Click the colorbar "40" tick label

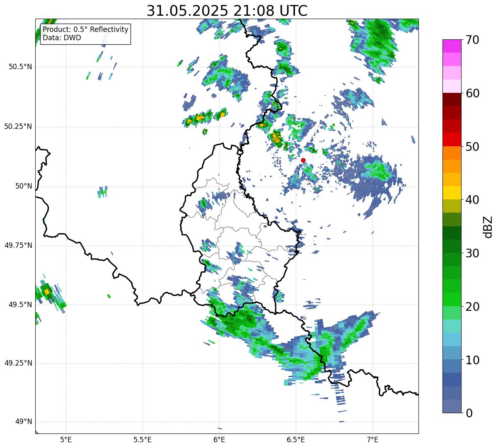click(472, 200)
